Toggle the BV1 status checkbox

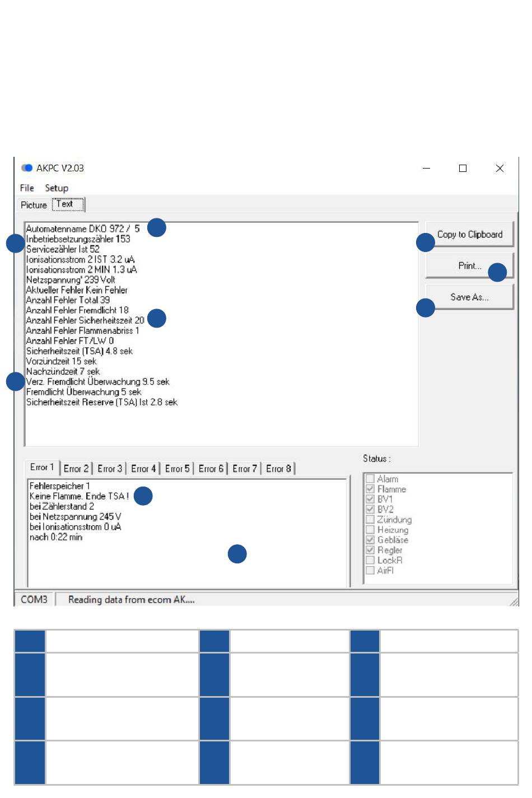pyautogui.click(x=370, y=499)
